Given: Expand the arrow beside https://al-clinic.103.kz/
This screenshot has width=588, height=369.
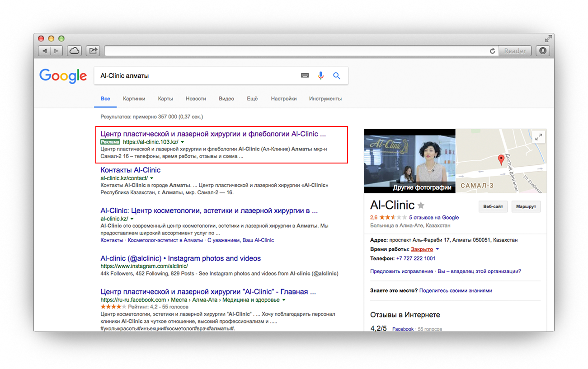Looking at the screenshot, I should click(x=183, y=142).
